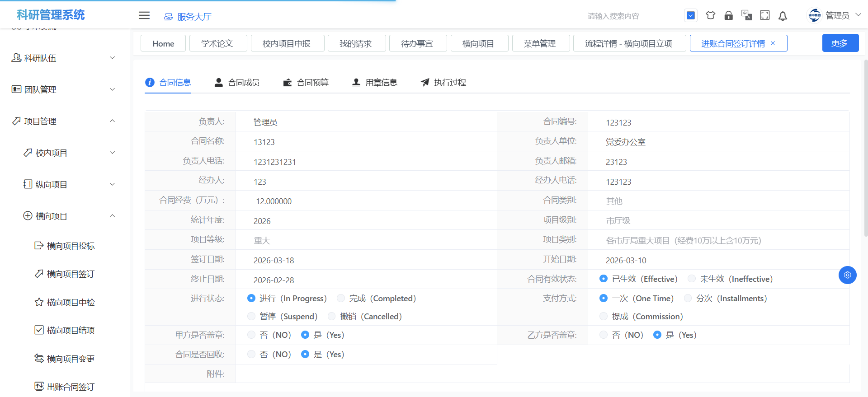
Task: Expand the 科研队伍 sidebar menu
Action: point(63,58)
